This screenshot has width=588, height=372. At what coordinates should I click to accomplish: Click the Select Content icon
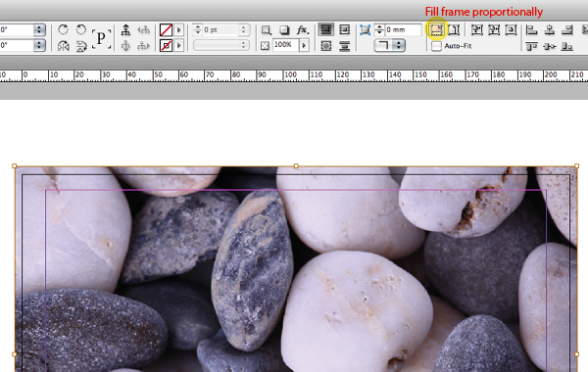coord(125,46)
